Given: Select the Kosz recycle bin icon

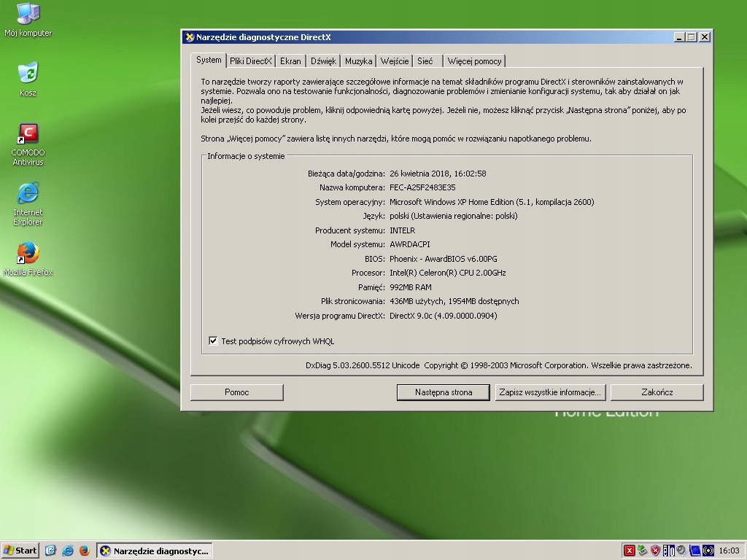Looking at the screenshot, I should [28, 79].
